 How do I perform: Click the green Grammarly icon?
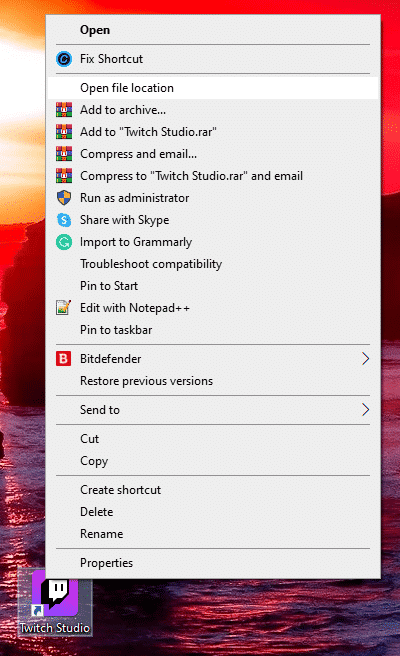[64, 242]
